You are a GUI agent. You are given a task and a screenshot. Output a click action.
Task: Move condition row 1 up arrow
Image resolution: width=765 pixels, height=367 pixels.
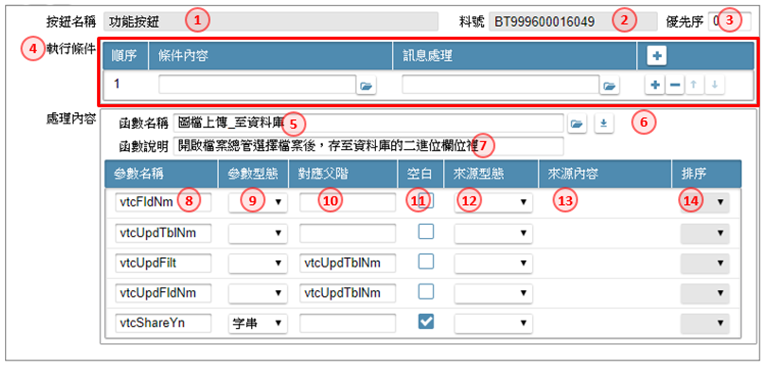695,85
